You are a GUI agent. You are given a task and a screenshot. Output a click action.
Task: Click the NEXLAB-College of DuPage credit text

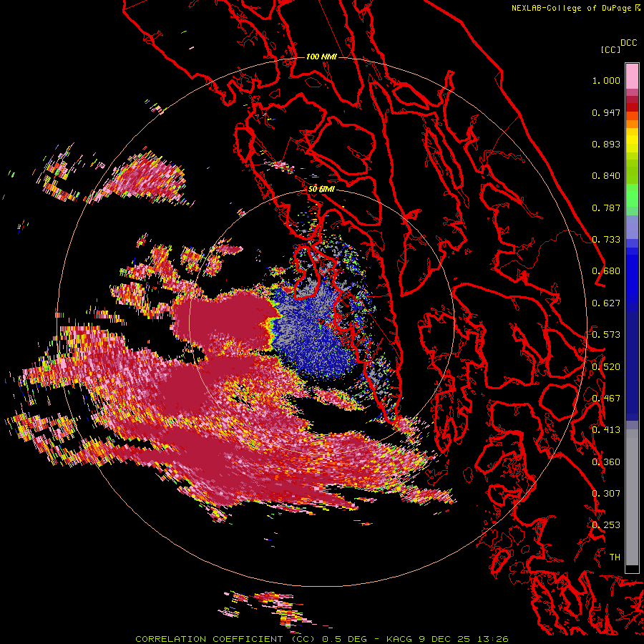click(x=571, y=8)
